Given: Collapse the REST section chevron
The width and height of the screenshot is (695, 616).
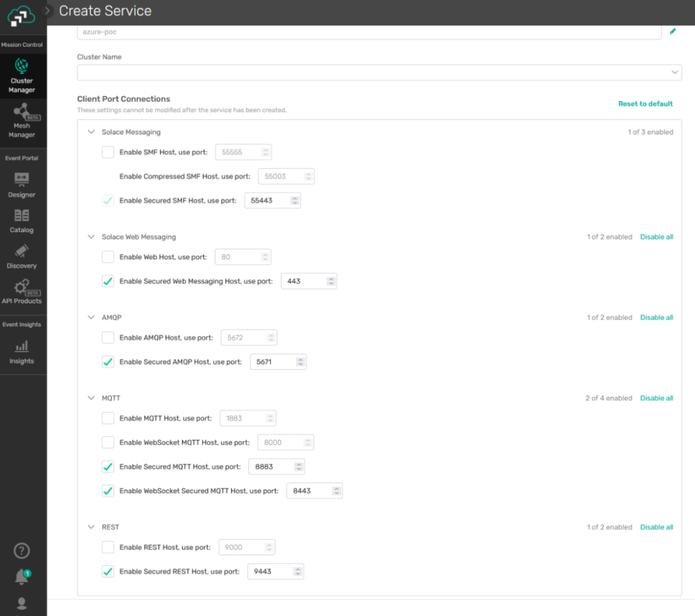Looking at the screenshot, I should [x=91, y=527].
